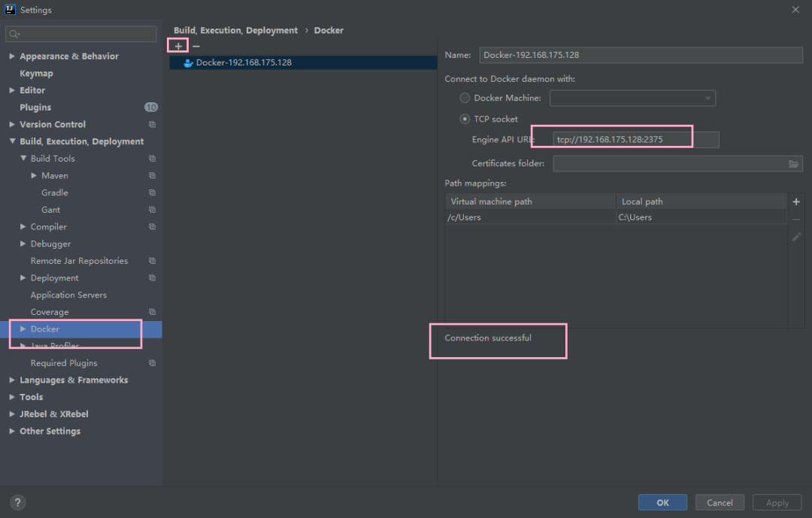Click project-level icon next to Build Tools
Image resolution: width=812 pixels, height=518 pixels.
[152, 159]
